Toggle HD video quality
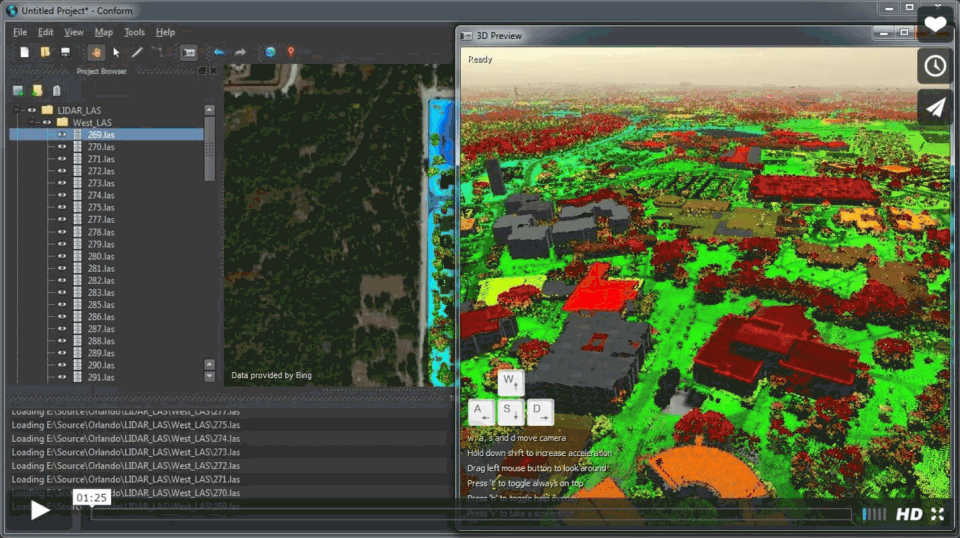This screenshot has height=538, width=960. click(x=908, y=514)
